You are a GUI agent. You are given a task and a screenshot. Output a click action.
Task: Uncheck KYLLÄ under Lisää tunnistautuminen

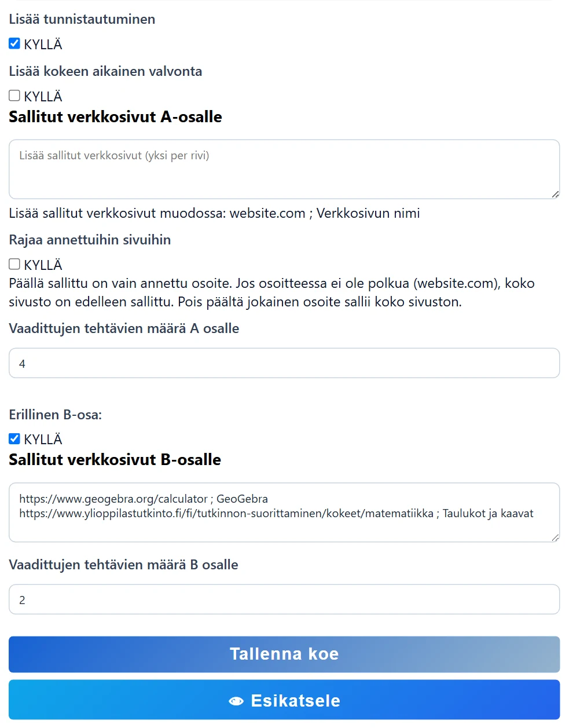(x=14, y=43)
